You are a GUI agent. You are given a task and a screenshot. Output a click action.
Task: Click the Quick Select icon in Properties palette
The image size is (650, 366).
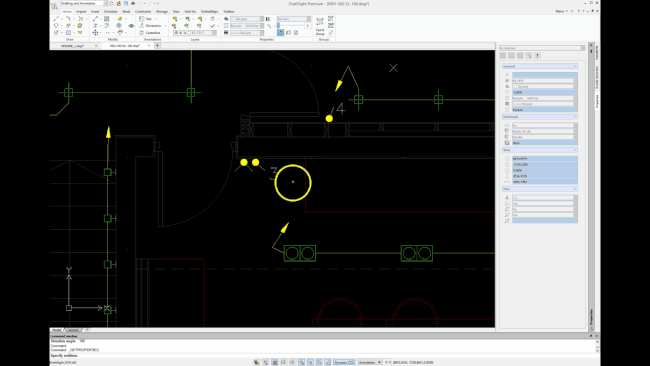point(529,56)
